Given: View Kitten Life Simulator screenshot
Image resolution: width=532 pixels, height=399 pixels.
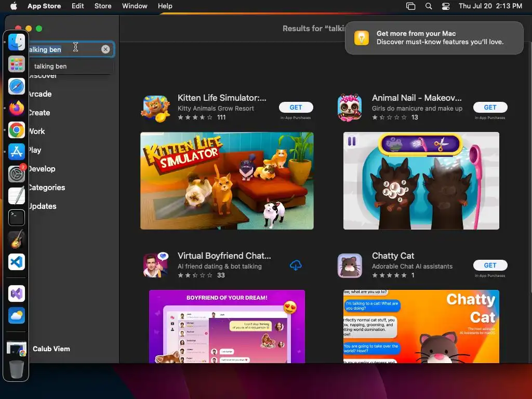Looking at the screenshot, I should (x=227, y=181).
